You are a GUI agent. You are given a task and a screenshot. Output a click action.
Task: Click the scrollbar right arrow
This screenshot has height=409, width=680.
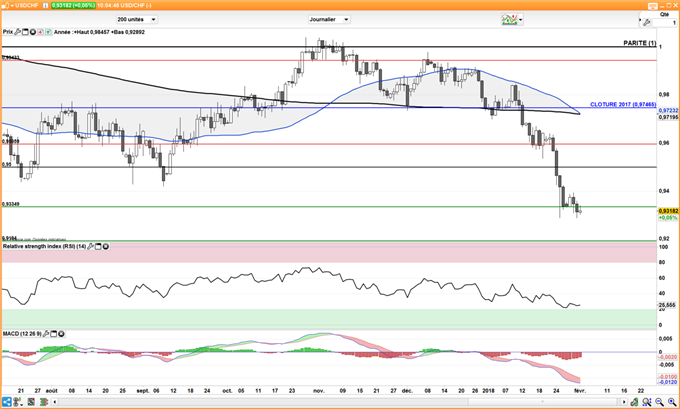point(624,402)
